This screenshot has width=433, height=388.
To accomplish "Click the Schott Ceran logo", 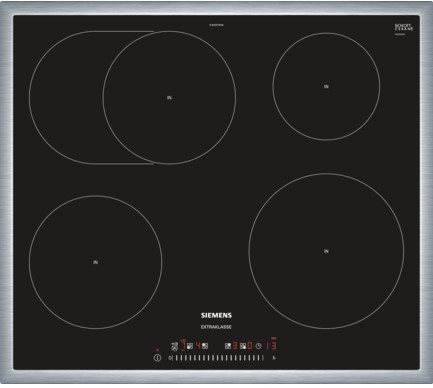I will 404,28.
